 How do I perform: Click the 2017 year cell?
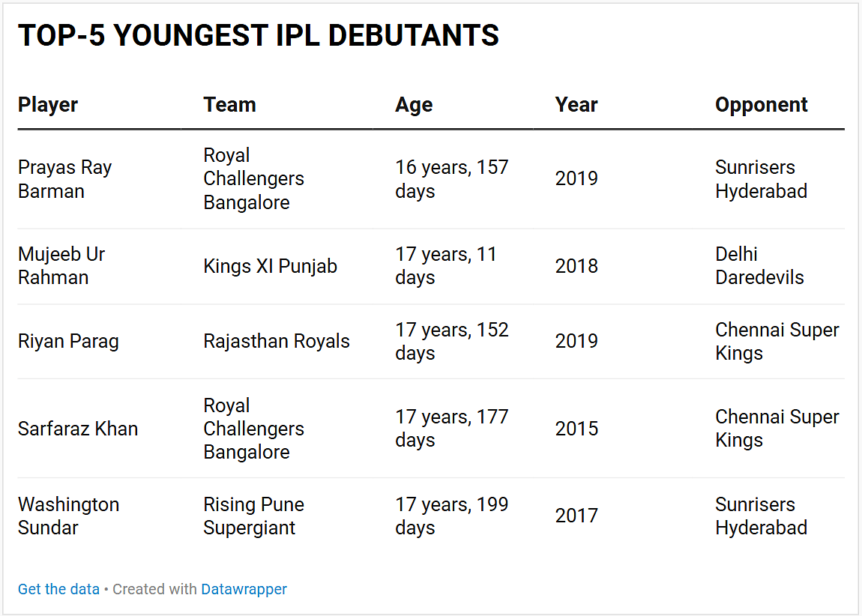pos(576,516)
